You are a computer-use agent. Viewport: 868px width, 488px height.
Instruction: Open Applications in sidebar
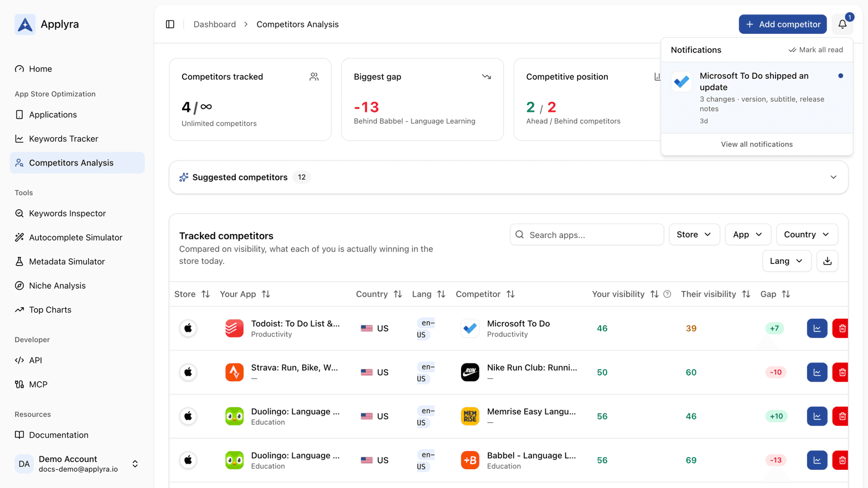[77, 115]
